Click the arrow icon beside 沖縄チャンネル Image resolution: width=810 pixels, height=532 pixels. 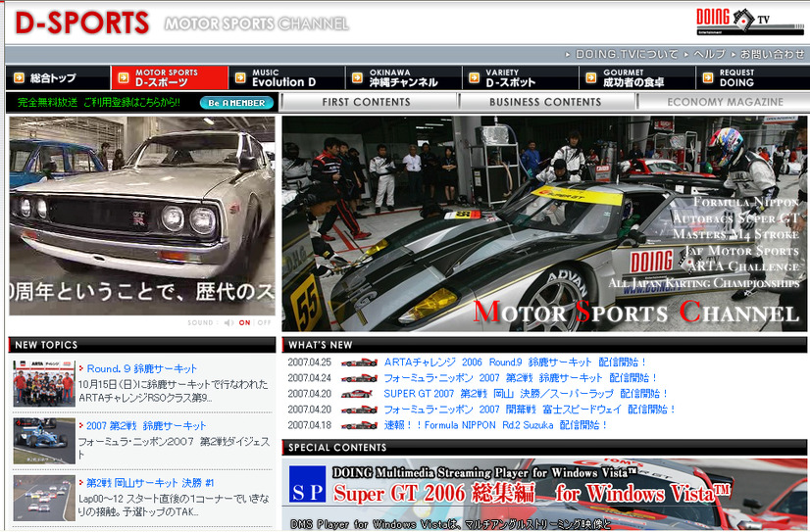coord(358,78)
